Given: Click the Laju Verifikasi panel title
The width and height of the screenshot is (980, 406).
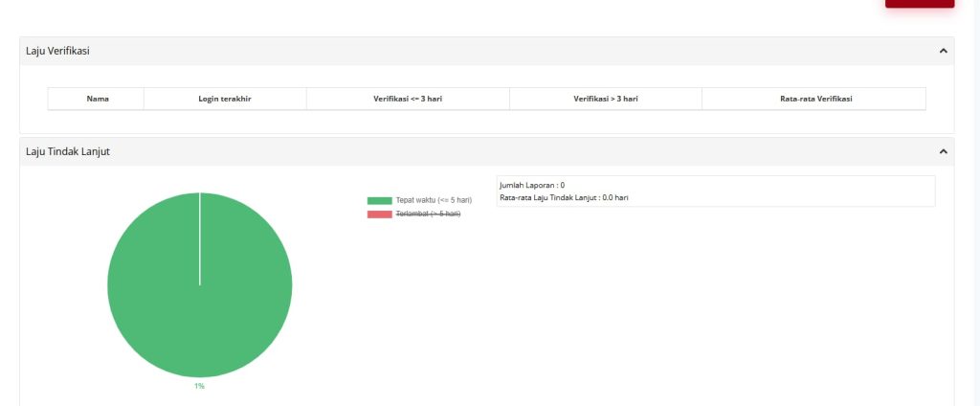Looking at the screenshot, I should (57, 52).
